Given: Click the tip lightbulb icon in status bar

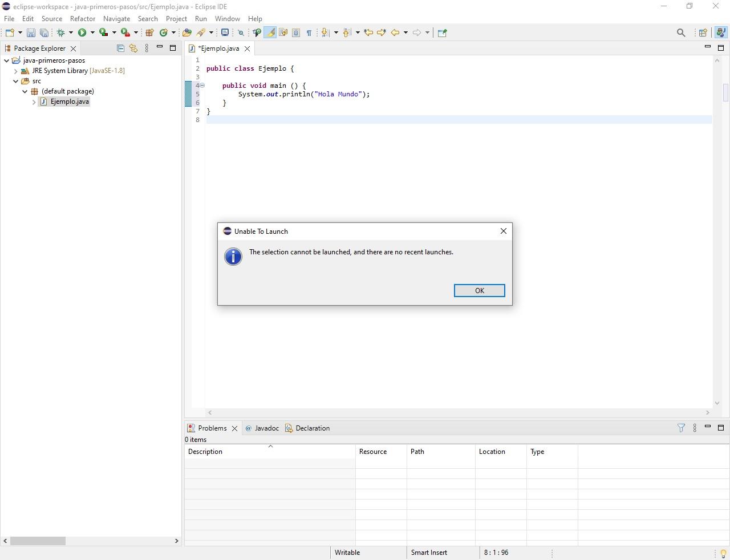Looking at the screenshot, I should pyautogui.click(x=723, y=553).
